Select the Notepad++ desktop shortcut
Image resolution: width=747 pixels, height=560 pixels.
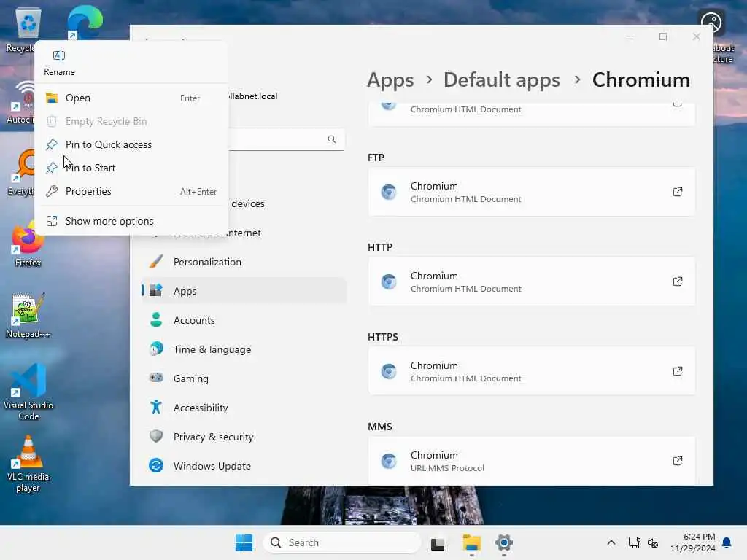click(28, 315)
